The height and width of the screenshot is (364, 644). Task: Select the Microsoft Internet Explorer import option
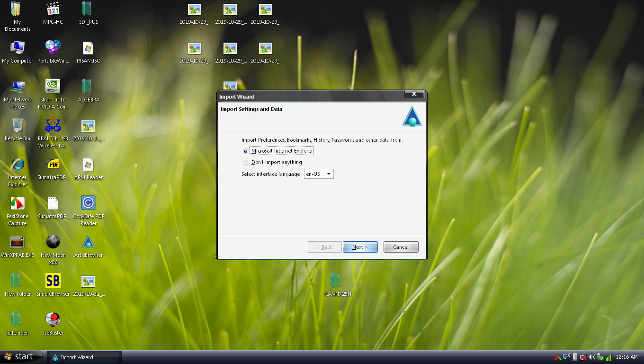coord(245,151)
